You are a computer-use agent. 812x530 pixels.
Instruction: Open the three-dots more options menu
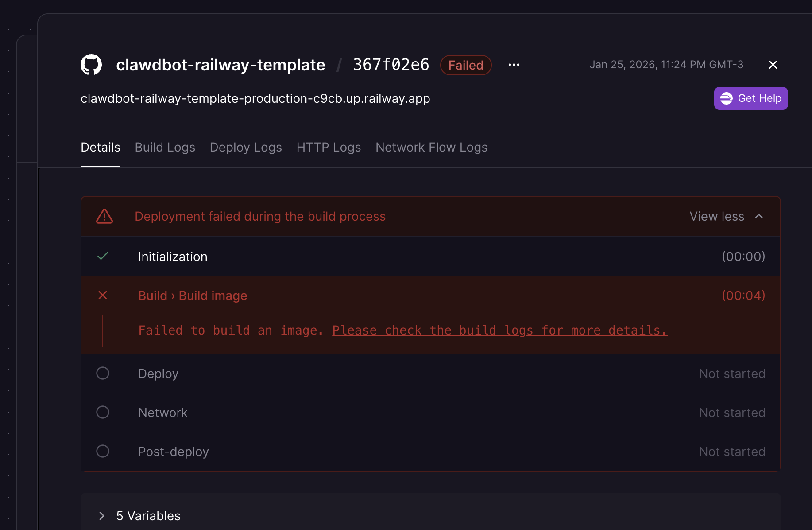pyautogui.click(x=514, y=65)
